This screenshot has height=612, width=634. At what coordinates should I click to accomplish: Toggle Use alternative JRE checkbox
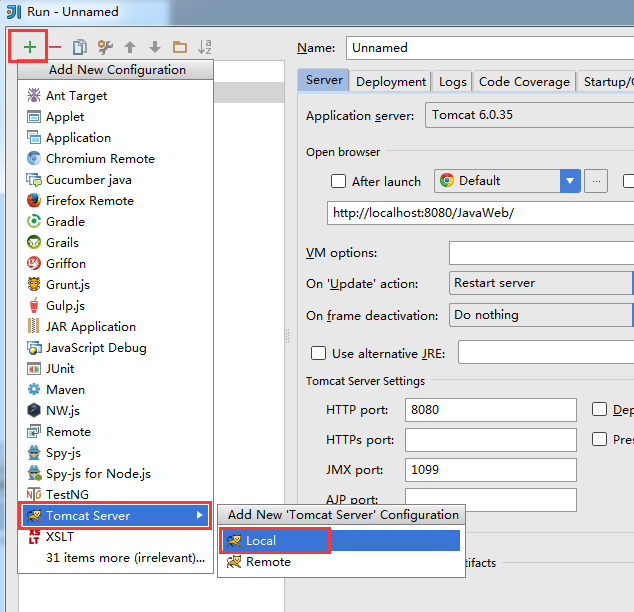(319, 353)
